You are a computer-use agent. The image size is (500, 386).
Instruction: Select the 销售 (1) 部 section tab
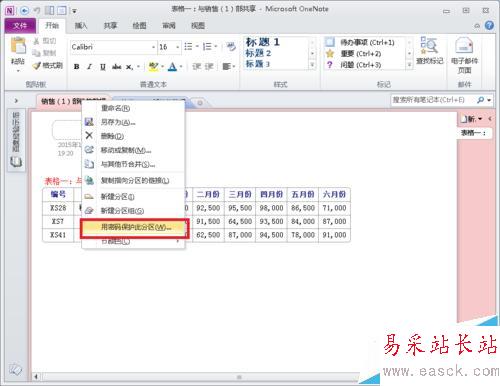(72, 101)
